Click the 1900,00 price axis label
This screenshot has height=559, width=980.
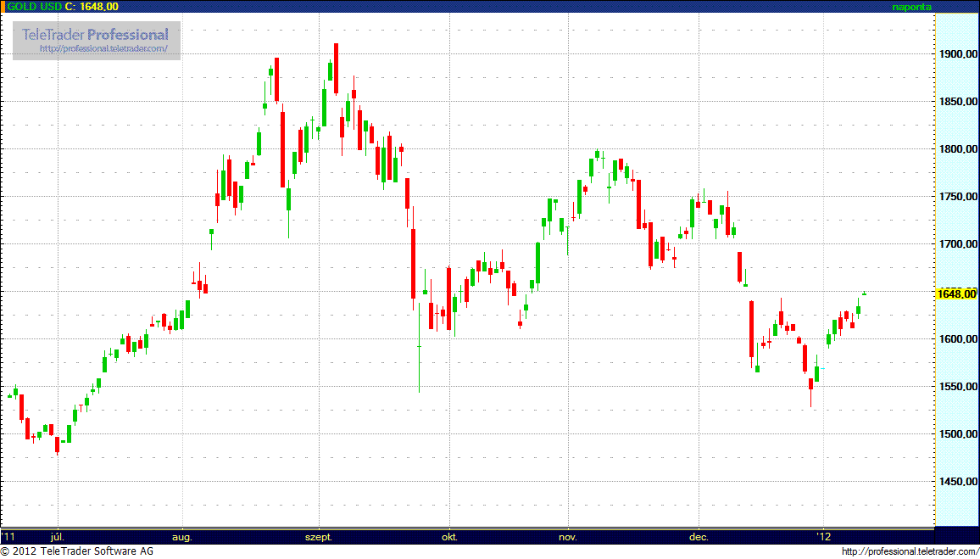coord(956,54)
